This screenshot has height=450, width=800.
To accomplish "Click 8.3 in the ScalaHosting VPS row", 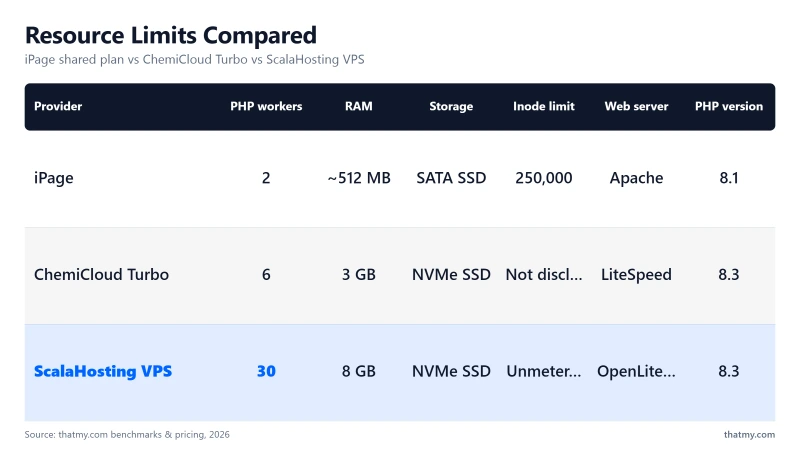I will coord(729,371).
